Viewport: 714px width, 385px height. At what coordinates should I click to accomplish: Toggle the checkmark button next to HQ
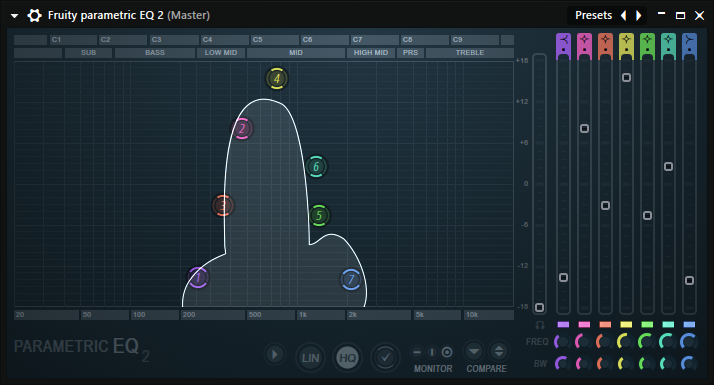click(x=385, y=358)
